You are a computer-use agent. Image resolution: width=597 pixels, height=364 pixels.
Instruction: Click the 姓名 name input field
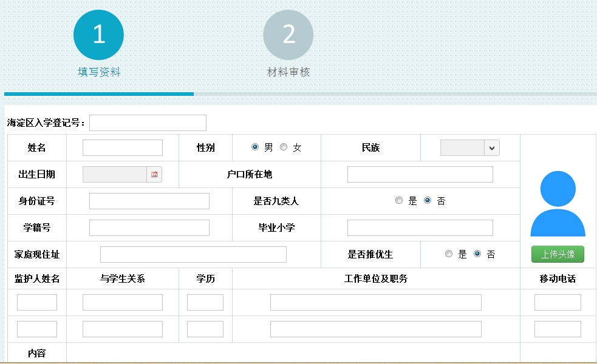pos(122,147)
